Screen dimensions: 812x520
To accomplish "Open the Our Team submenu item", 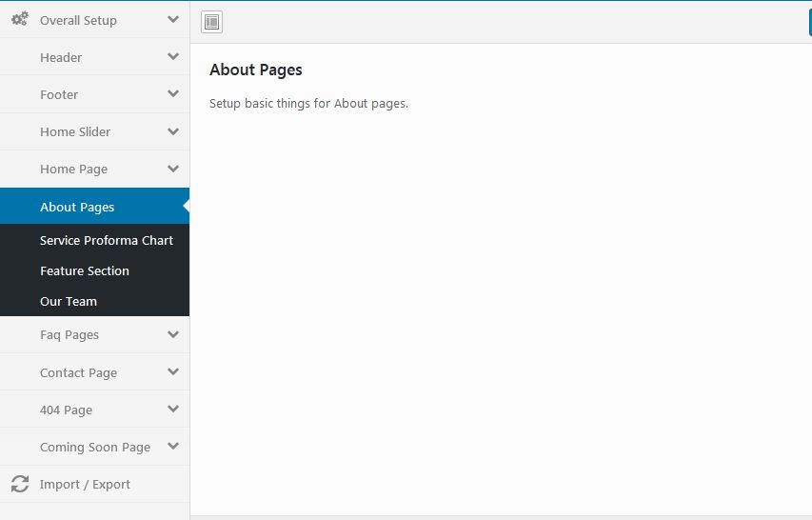I will tap(69, 301).
